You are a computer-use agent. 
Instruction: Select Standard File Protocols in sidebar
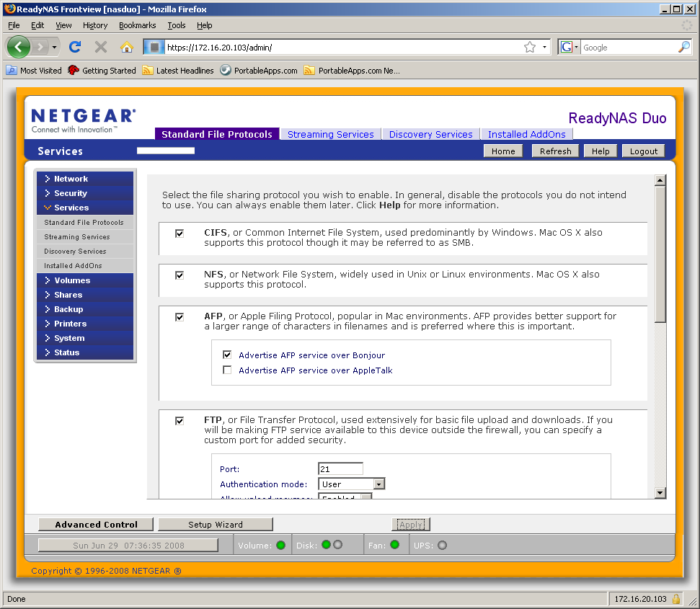point(85,222)
